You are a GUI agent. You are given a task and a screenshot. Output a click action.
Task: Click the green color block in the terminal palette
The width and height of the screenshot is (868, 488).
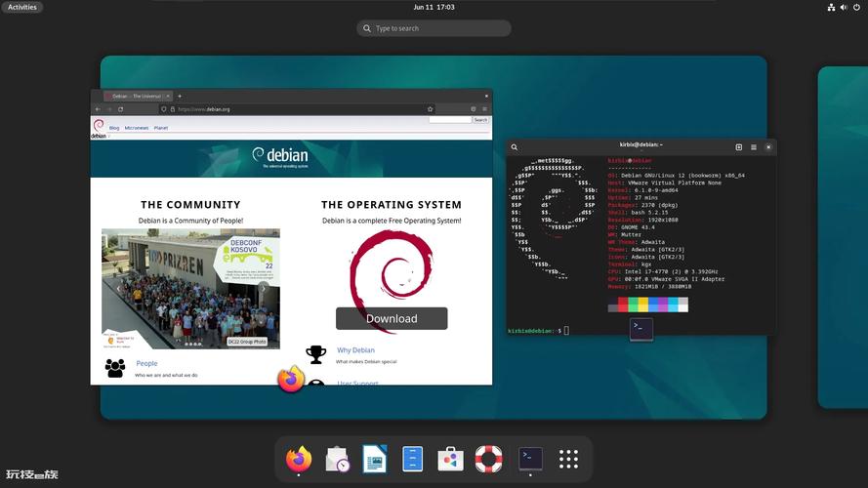point(633,305)
